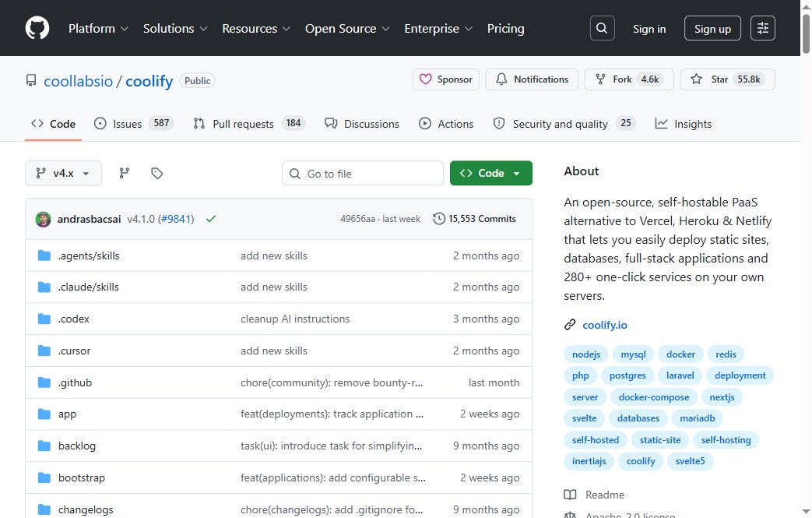Click the .claude/skills folder icon
The width and height of the screenshot is (812, 518).
pos(44,287)
